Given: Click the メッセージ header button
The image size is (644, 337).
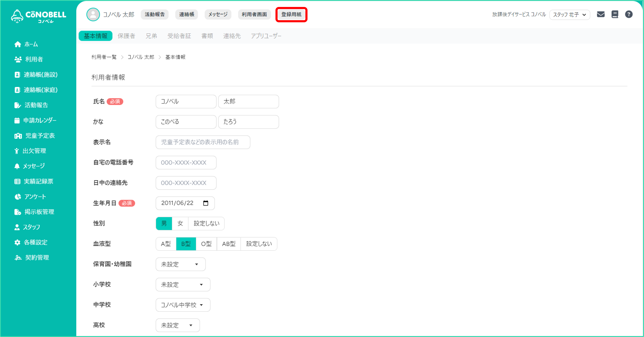Looking at the screenshot, I should pyautogui.click(x=218, y=14).
